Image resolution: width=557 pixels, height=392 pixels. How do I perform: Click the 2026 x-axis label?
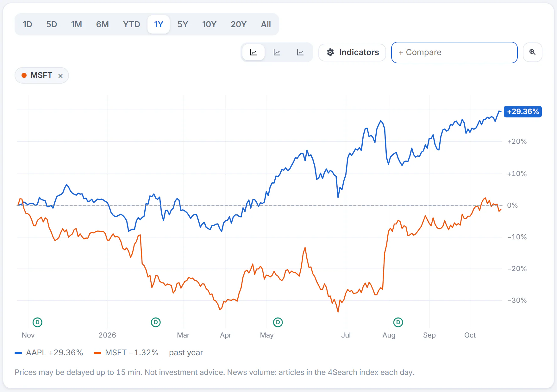pyautogui.click(x=107, y=335)
